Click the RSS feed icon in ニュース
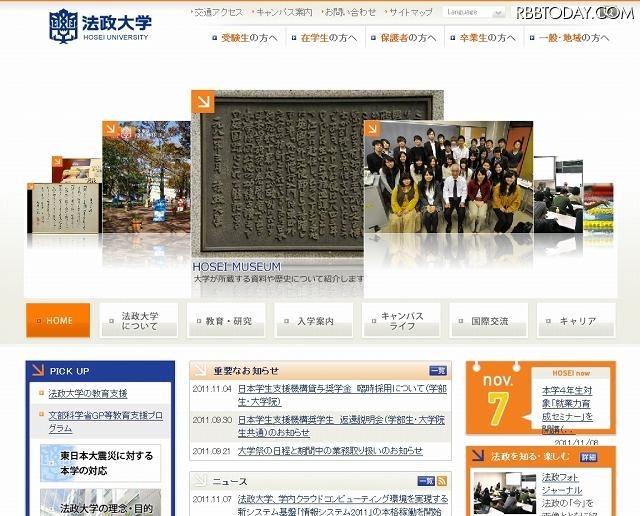Image resolution: width=640 pixels, height=516 pixels. [x=442, y=481]
